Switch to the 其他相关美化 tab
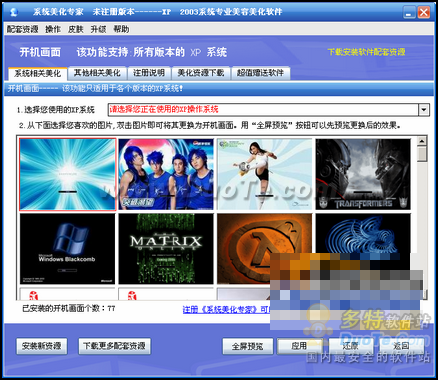Viewport: 438px width, 380px height. (97, 73)
